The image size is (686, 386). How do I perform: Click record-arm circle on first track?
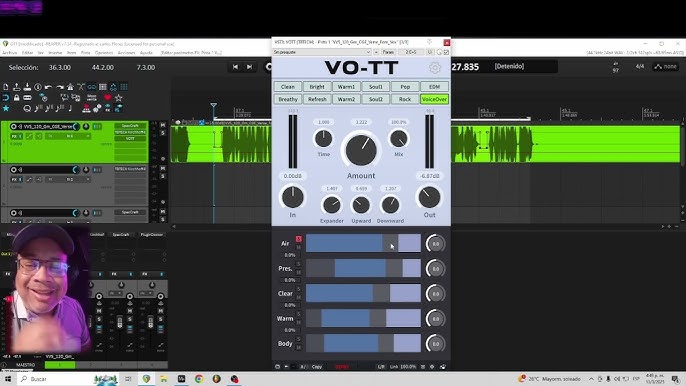[x=14, y=126]
